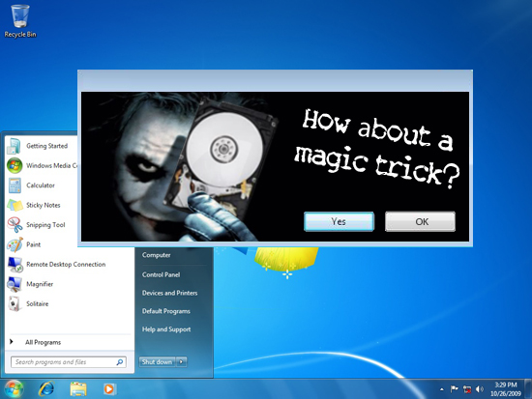
Task: Open Internet Explorer from taskbar
Action: [x=46, y=388]
